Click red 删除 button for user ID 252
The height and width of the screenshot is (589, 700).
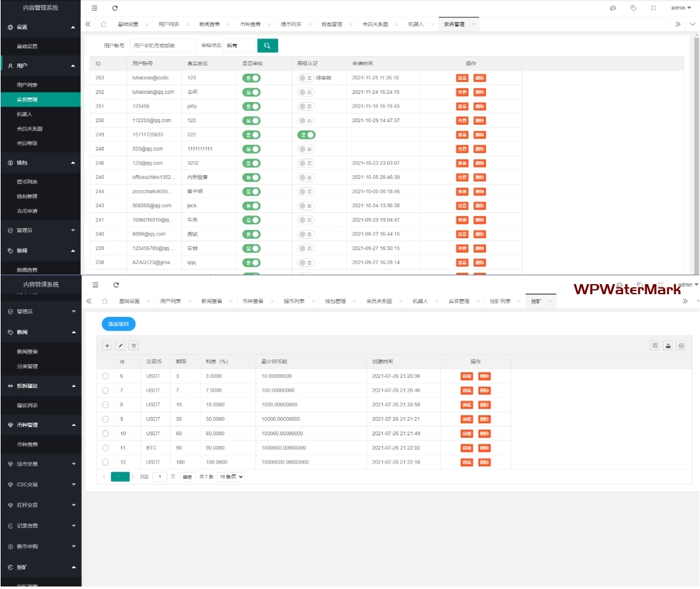pyautogui.click(x=480, y=92)
